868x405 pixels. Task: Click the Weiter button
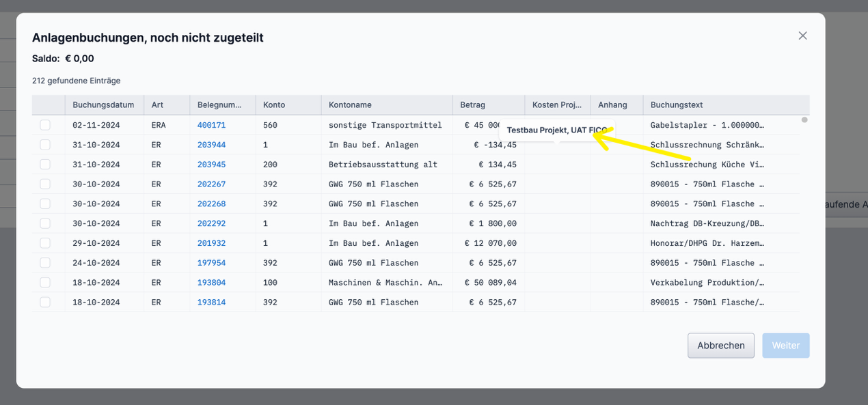(785, 346)
